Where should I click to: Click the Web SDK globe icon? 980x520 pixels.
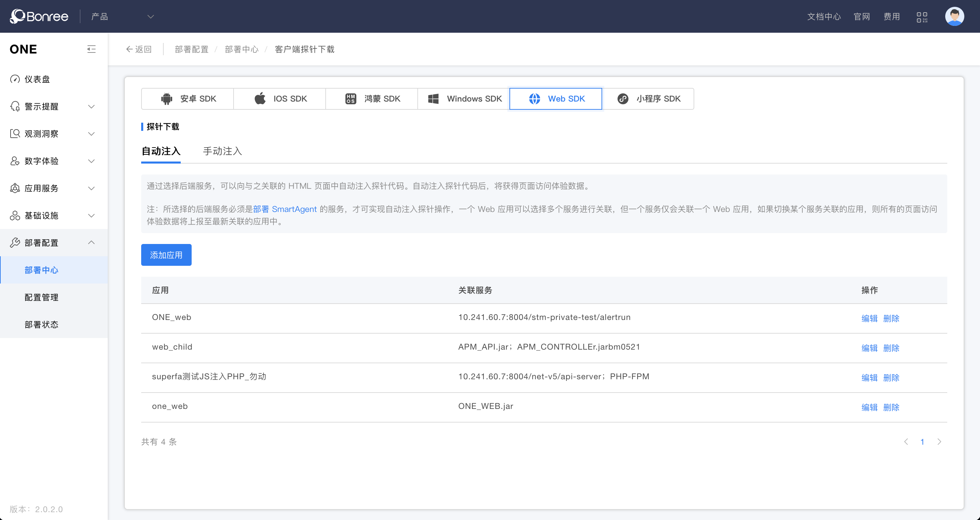coord(534,98)
